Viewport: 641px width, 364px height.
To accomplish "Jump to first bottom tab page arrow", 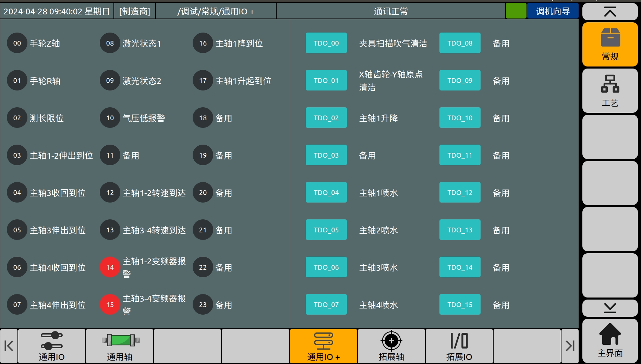I will click(x=9, y=346).
